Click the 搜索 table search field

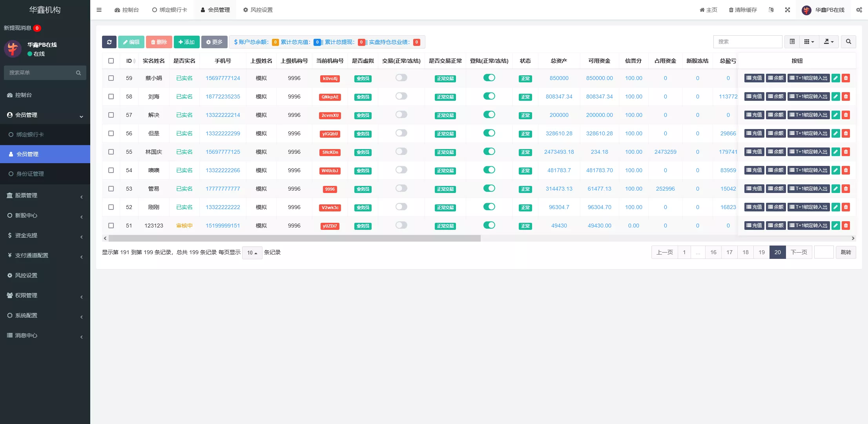coord(747,42)
